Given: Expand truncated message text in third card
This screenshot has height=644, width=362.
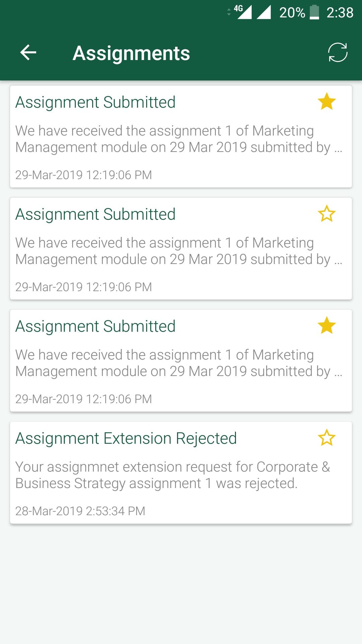Looking at the screenshot, I should pyautogui.click(x=179, y=363).
